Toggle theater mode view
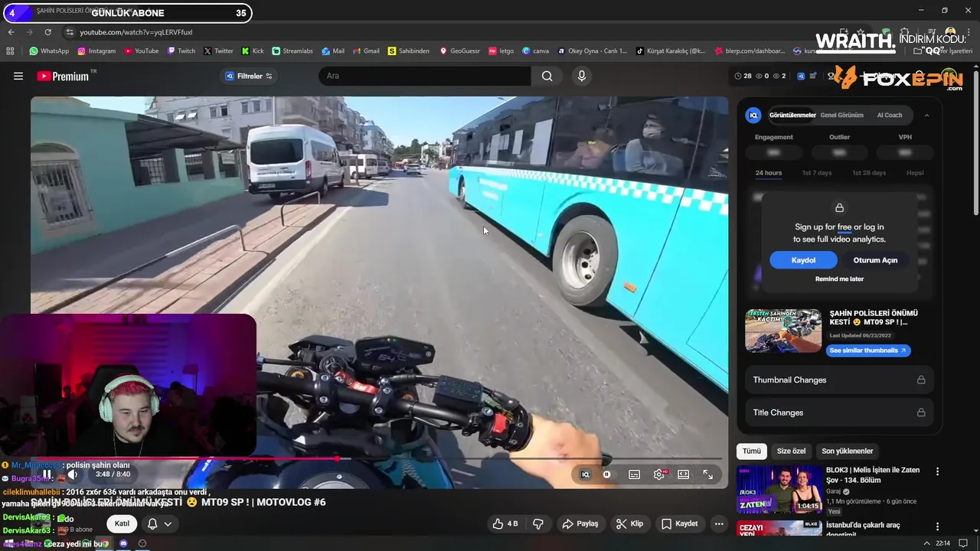This screenshot has height=551, width=980. (x=684, y=474)
